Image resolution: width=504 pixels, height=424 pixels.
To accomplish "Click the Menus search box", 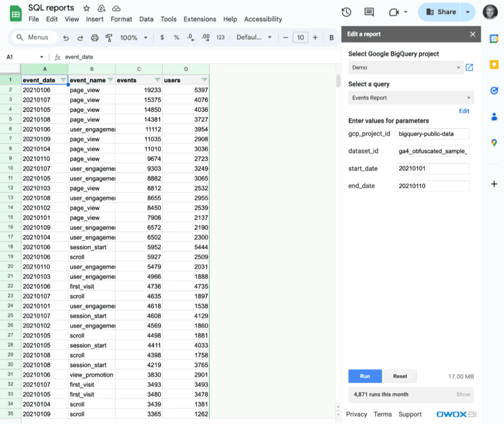I will 35,38.
